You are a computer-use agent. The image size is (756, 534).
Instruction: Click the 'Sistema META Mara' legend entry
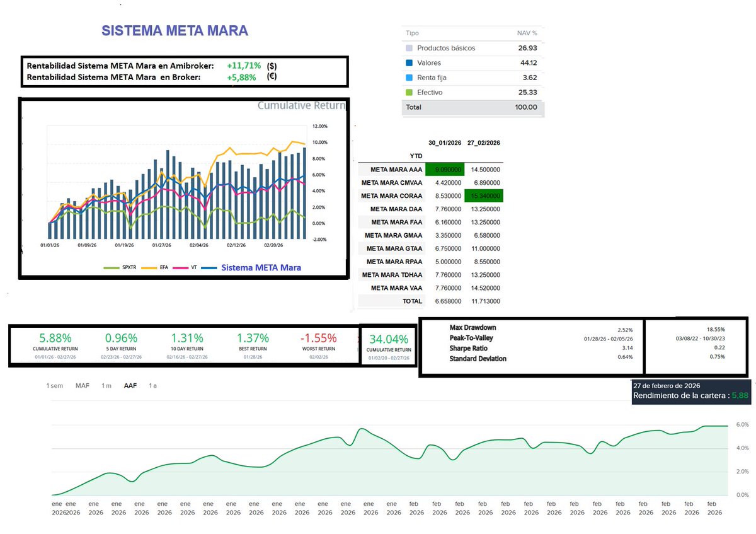(x=251, y=267)
